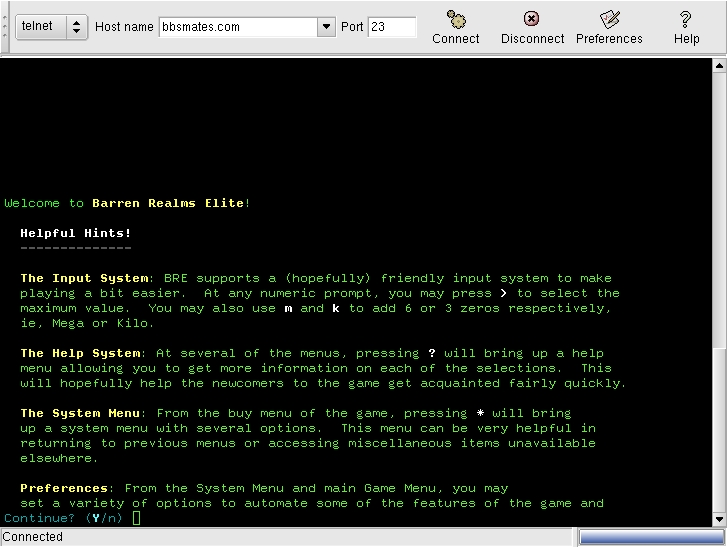Click the toolbar drag handle at left edge
The height and width of the screenshot is (547, 727).
point(5,27)
